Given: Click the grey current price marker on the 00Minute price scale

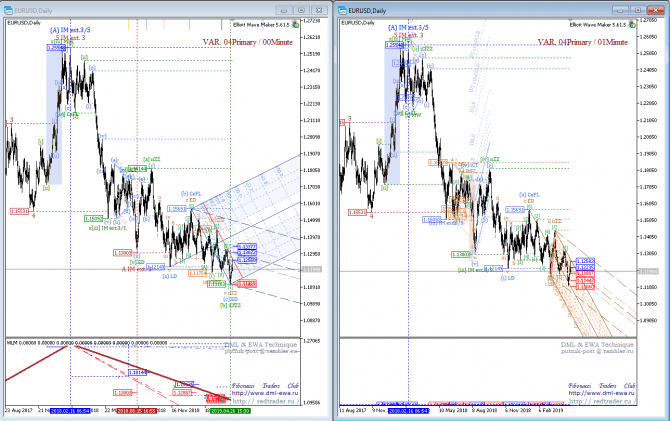Looking at the screenshot, I should (312, 269).
